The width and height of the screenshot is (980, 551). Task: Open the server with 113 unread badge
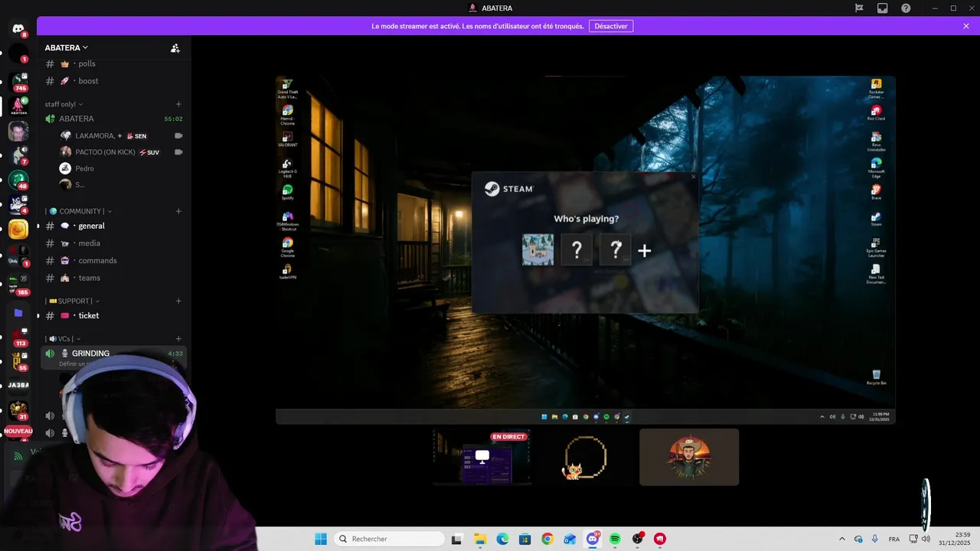[x=18, y=337]
